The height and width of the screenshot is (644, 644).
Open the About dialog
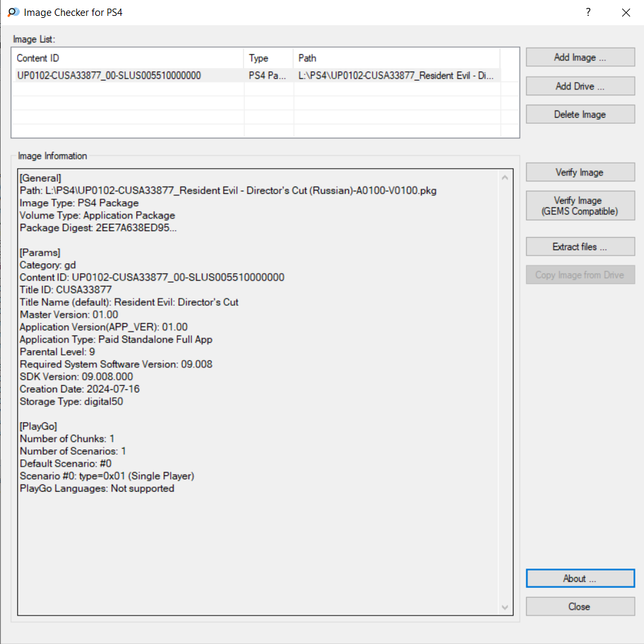(580, 578)
